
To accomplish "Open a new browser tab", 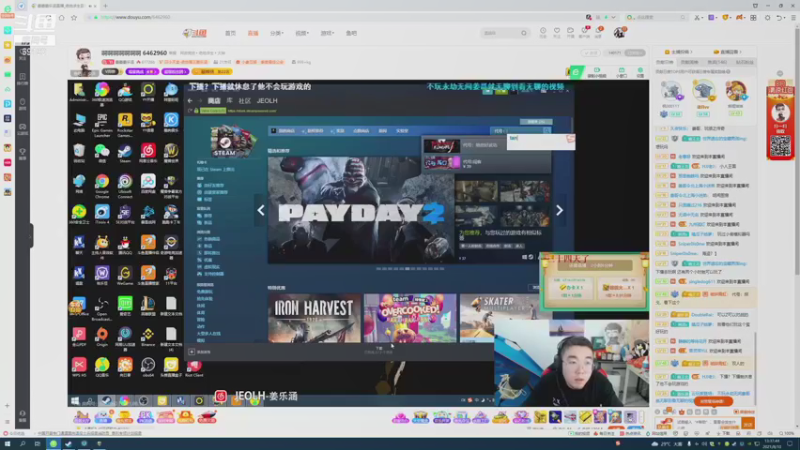I will click(105, 6).
